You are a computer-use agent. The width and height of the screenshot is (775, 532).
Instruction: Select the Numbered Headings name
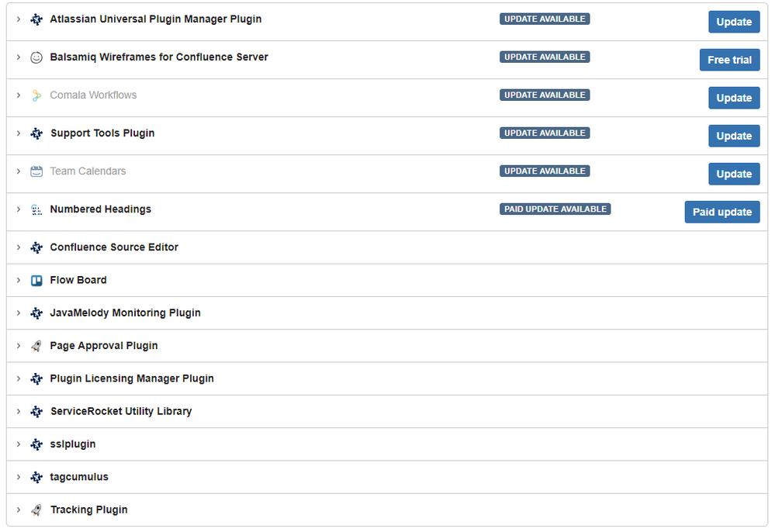coord(101,209)
